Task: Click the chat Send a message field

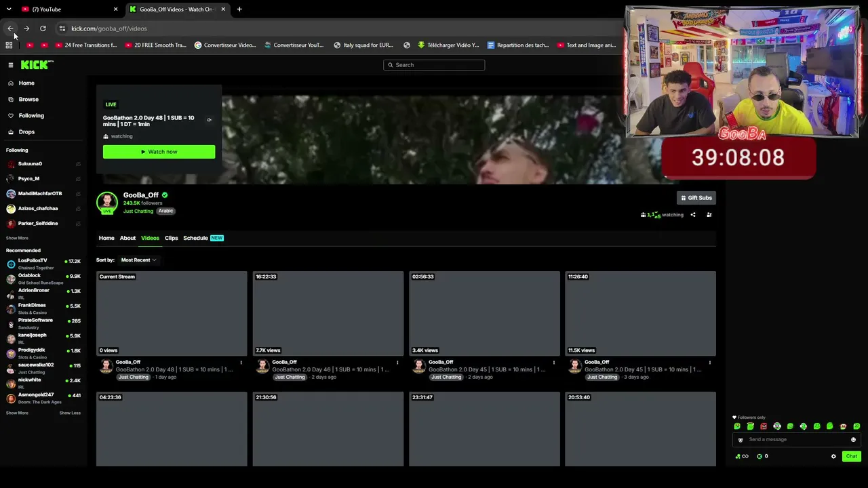Action: click(x=796, y=440)
